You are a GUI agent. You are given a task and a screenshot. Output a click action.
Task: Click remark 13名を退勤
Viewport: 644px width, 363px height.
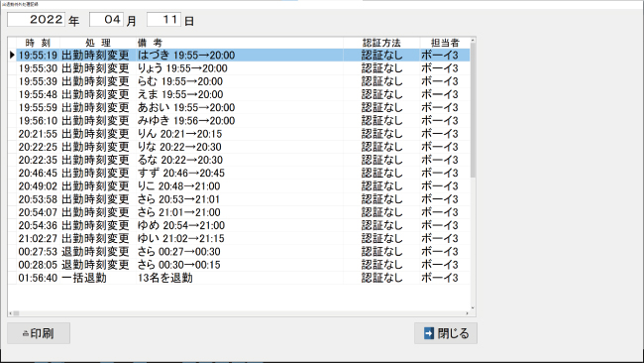point(165,278)
